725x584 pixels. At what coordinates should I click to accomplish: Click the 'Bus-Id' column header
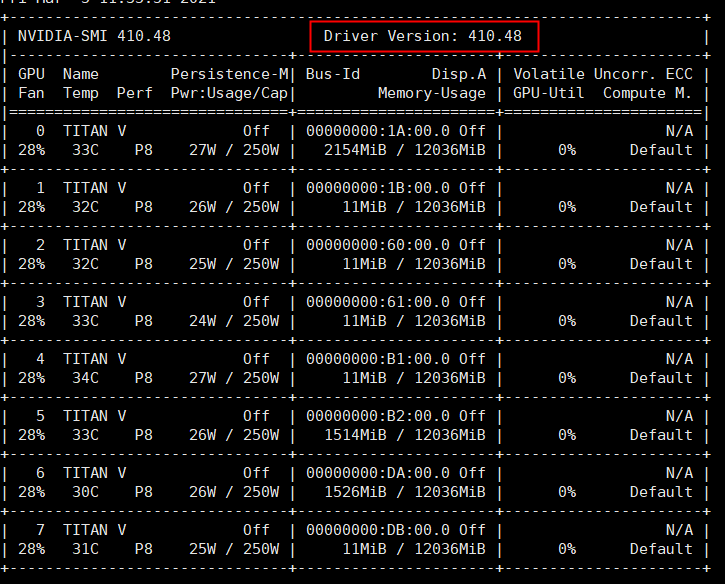tap(332, 74)
